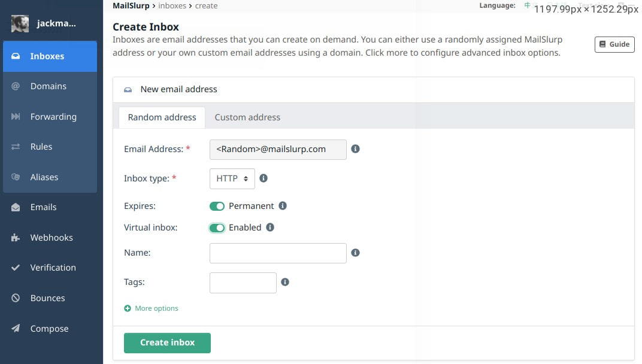Open the Rules page
Image resolution: width=642 pixels, height=364 pixels.
[x=41, y=146]
